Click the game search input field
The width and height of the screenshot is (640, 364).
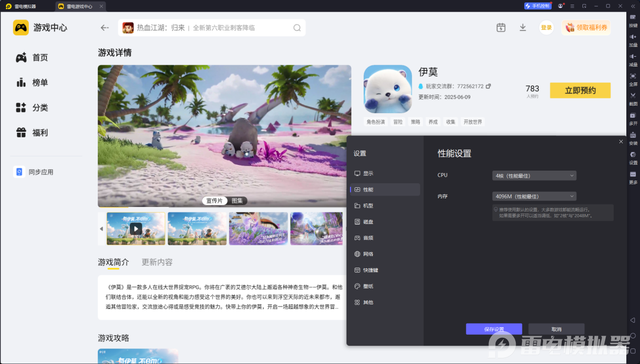pyautogui.click(x=212, y=28)
